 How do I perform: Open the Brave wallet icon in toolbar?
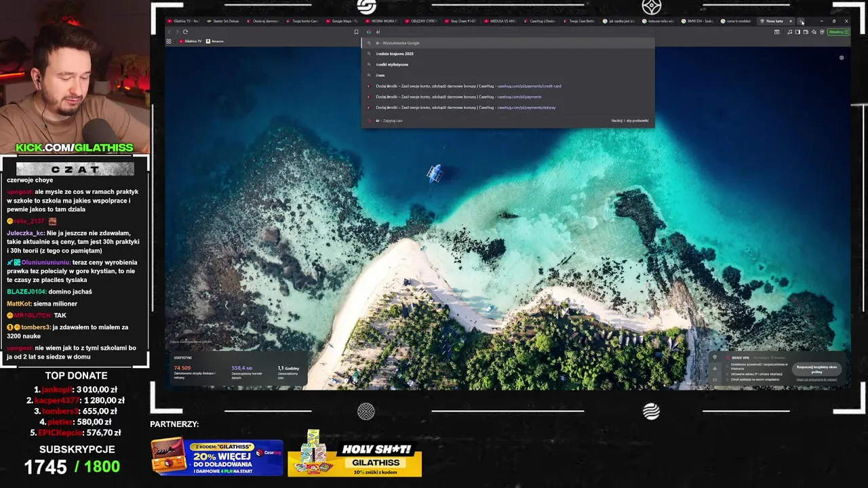[x=806, y=32]
